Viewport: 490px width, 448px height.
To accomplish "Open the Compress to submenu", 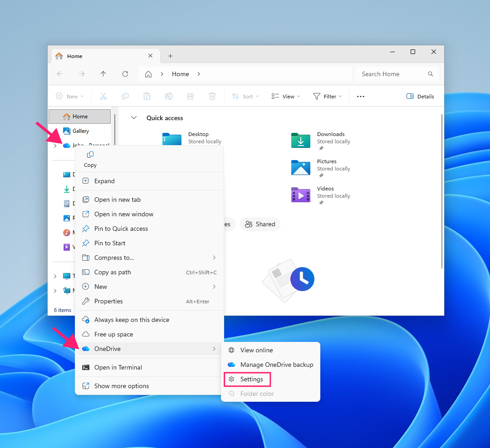I will point(149,258).
